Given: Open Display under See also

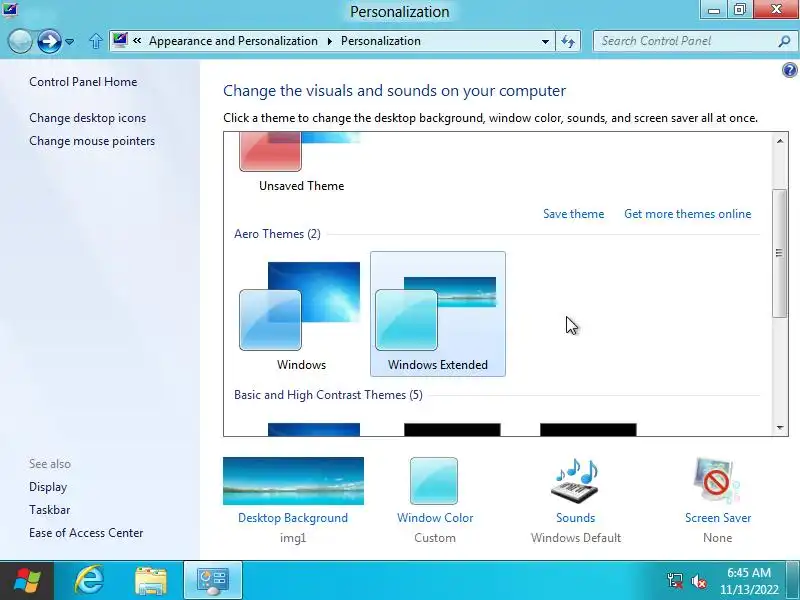Looking at the screenshot, I should click(x=48, y=487).
